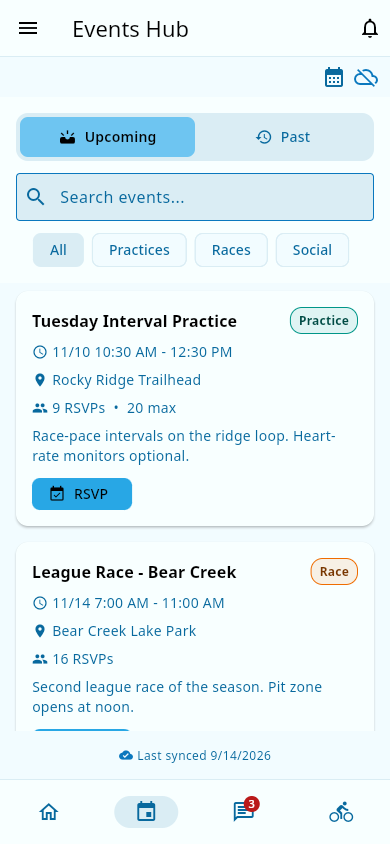Filter events by Practices
This screenshot has height=844, width=390.
click(x=139, y=250)
